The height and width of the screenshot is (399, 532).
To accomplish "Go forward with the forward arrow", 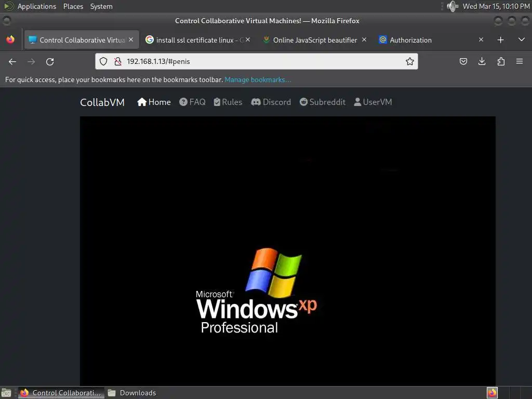I will pyautogui.click(x=31, y=61).
